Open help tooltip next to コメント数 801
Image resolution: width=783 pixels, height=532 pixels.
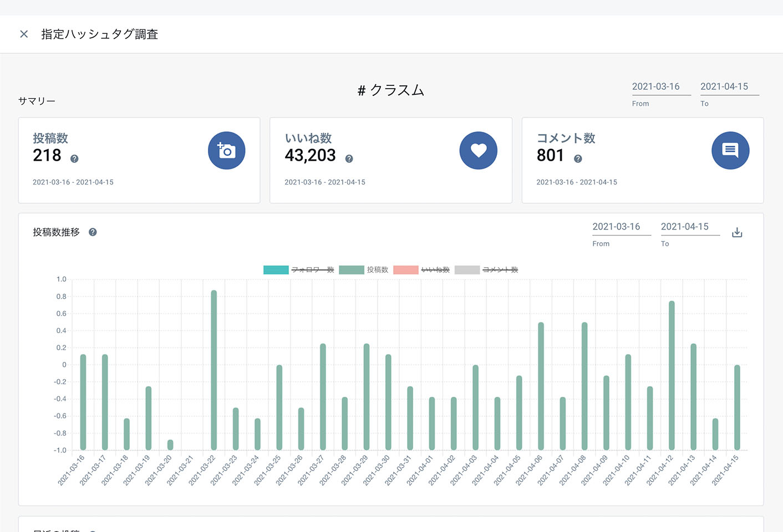click(578, 159)
